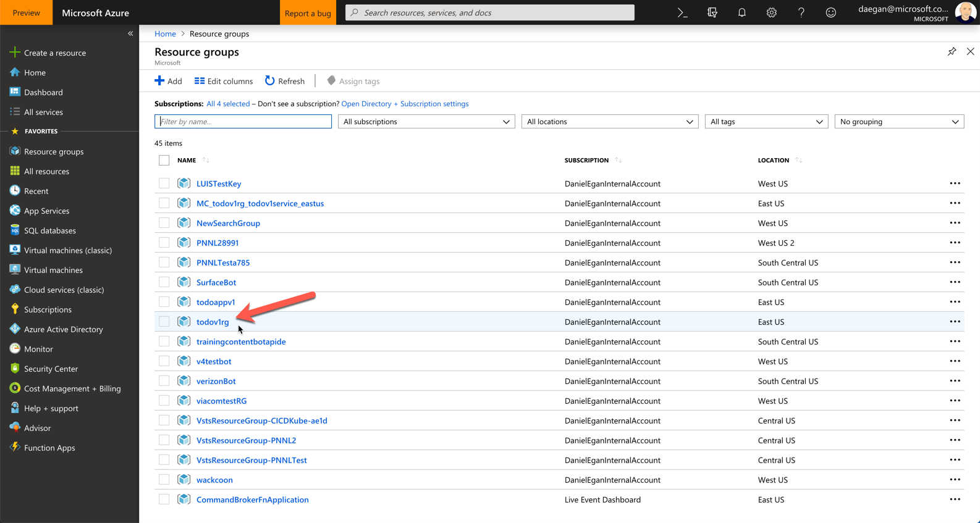Click Open Directory + Subscription settings link
Viewport: 980px width, 523px height.
coord(405,104)
